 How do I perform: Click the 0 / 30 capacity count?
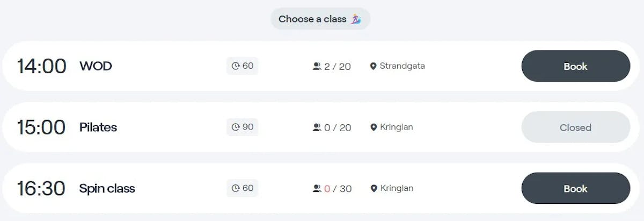pos(338,189)
